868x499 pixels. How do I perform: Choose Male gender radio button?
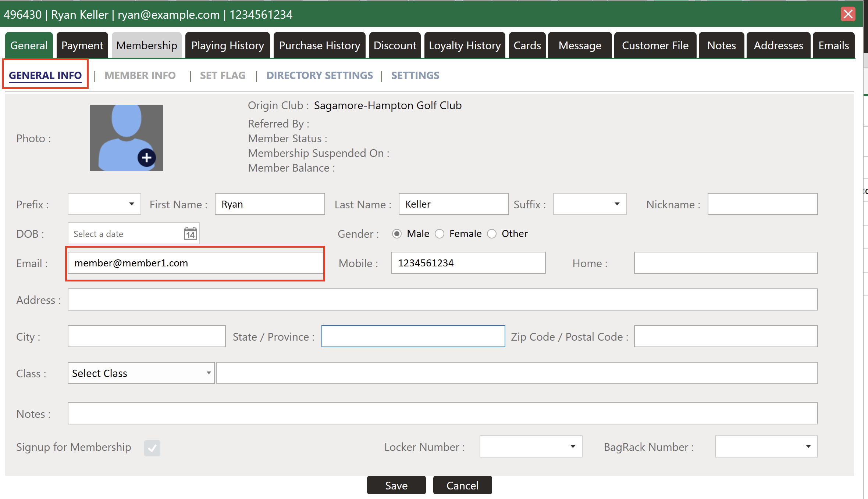pyautogui.click(x=396, y=234)
